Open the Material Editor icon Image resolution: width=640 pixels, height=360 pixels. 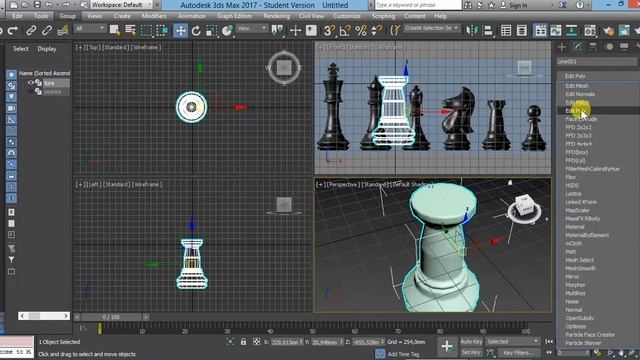[x=590, y=31]
